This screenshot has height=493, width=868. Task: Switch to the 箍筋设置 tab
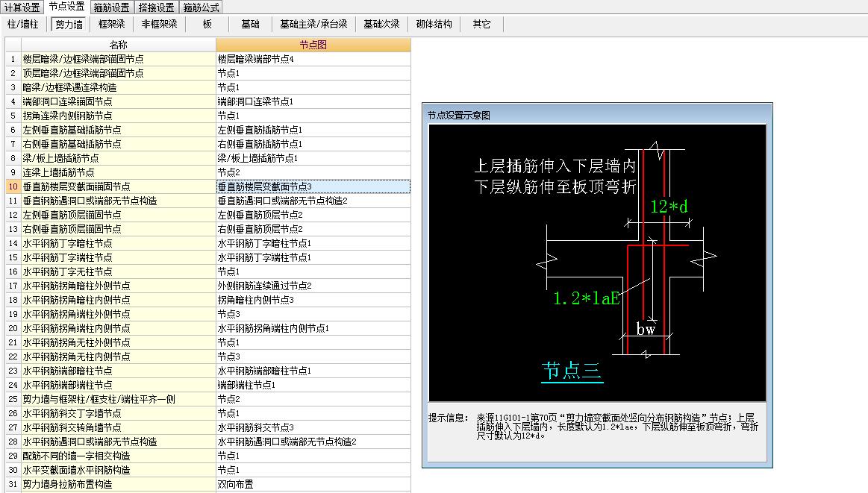111,7
